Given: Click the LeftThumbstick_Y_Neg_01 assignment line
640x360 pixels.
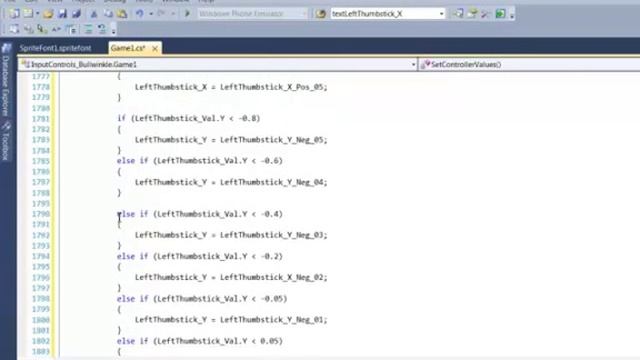Looking at the screenshot, I should 231,320.
